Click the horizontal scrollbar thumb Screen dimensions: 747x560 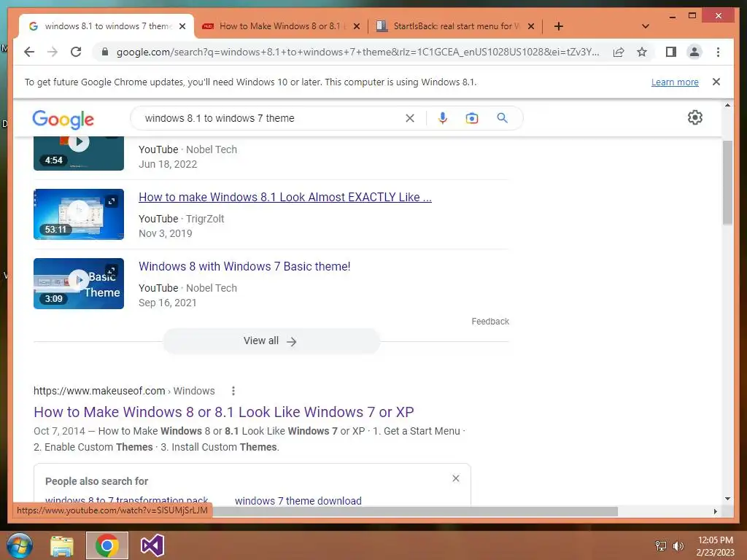[x=415, y=511]
